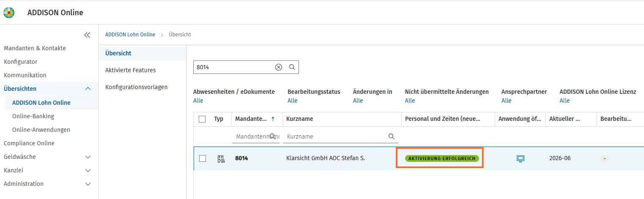Clear the search field showing 8014
This screenshot has height=199, width=644.
[278, 67]
